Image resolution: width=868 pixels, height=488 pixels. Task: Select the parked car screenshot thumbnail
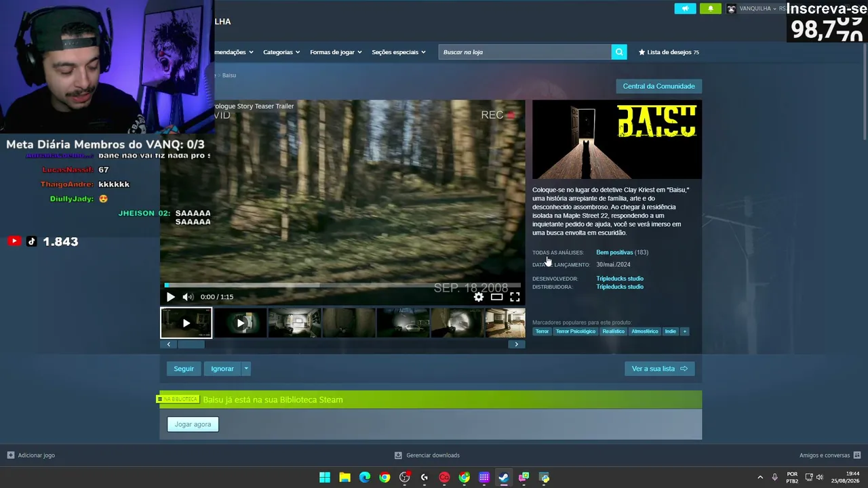[403, 323]
